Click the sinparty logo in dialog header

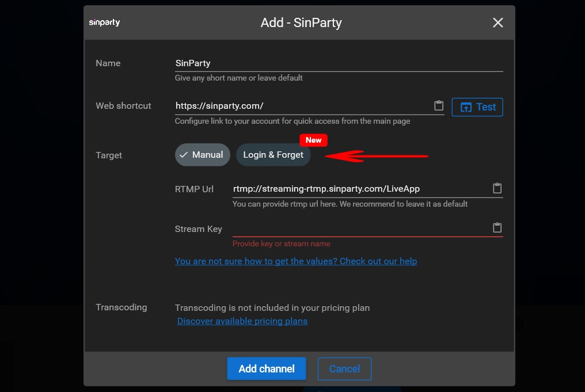pos(104,22)
